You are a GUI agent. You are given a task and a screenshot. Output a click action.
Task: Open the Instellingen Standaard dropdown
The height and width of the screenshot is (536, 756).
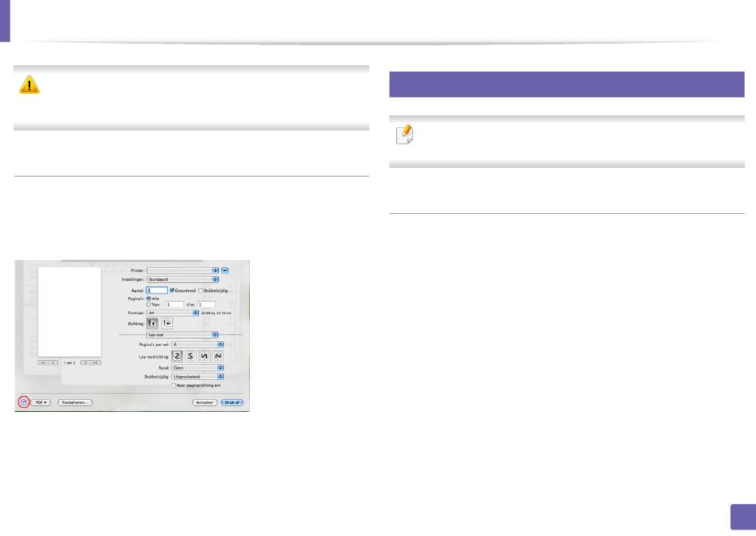tap(182, 280)
